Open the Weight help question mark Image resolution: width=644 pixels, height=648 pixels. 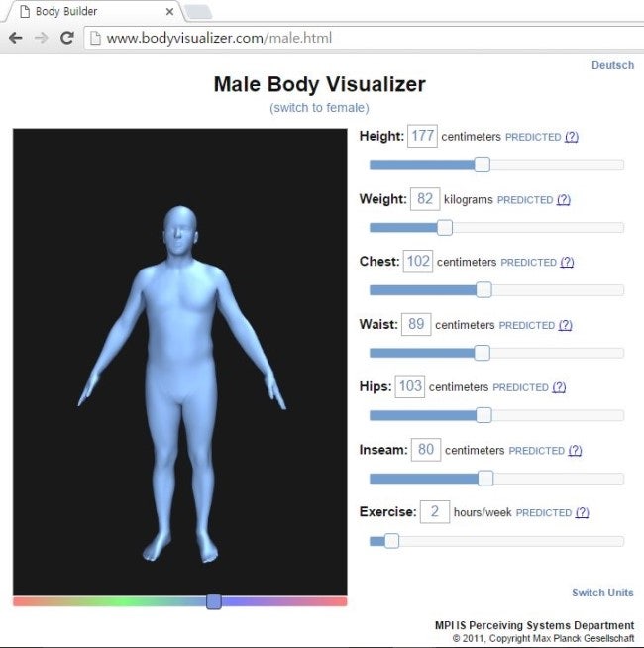(x=563, y=200)
